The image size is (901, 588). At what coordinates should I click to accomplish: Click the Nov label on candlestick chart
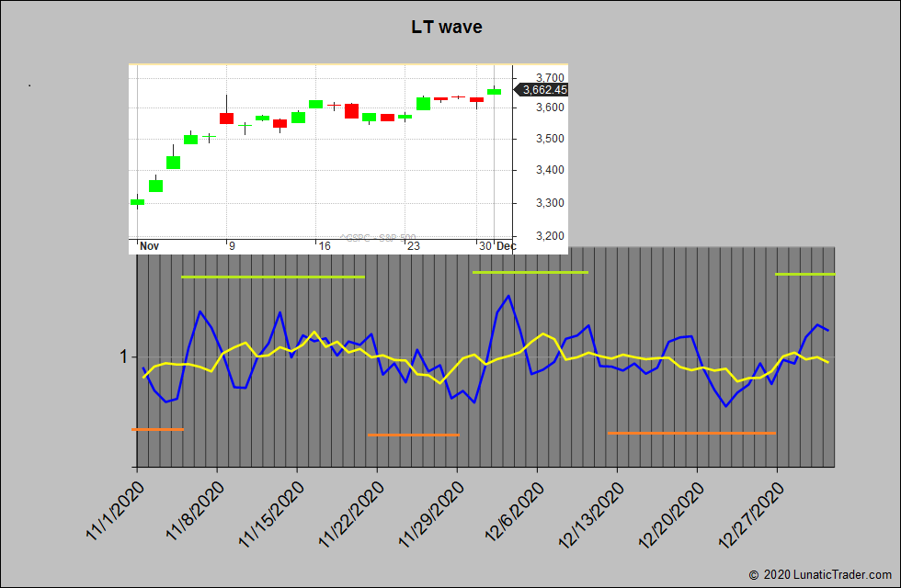149,246
